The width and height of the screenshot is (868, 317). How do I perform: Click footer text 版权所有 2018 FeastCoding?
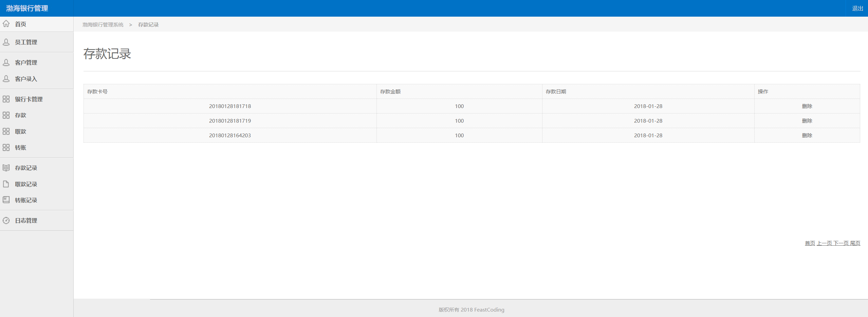click(x=471, y=310)
